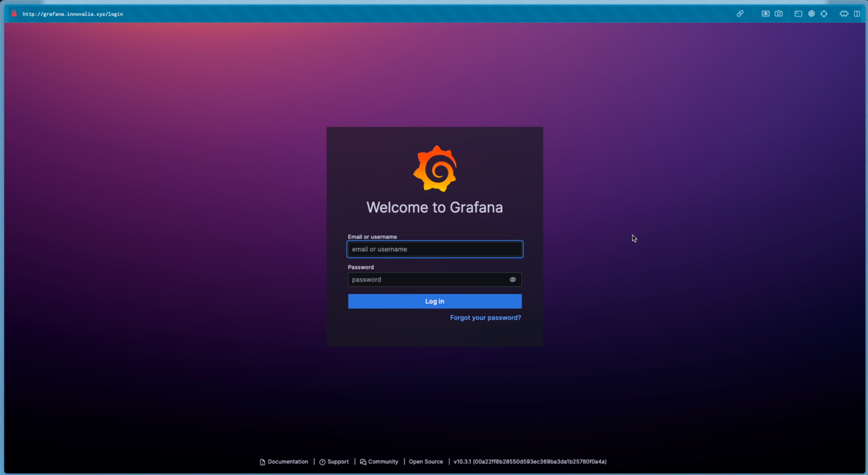Image resolution: width=868 pixels, height=475 pixels.
Task: Click the globe network icon
Action: (x=811, y=14)
